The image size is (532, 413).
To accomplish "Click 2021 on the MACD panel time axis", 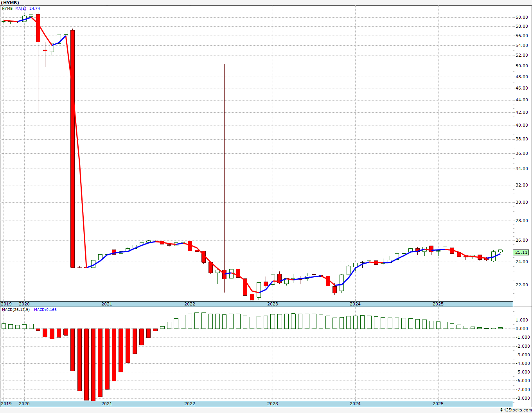I will pos(107,404).
